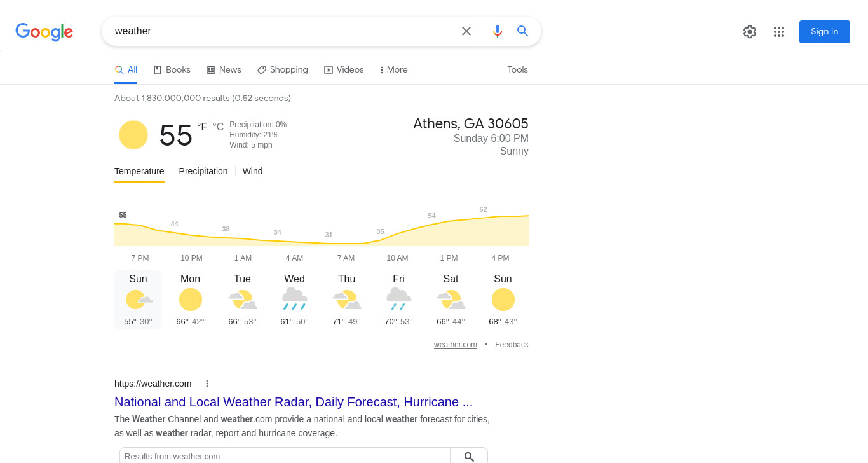Open the News results tab

pyautogui.click(x=224, y=70)
